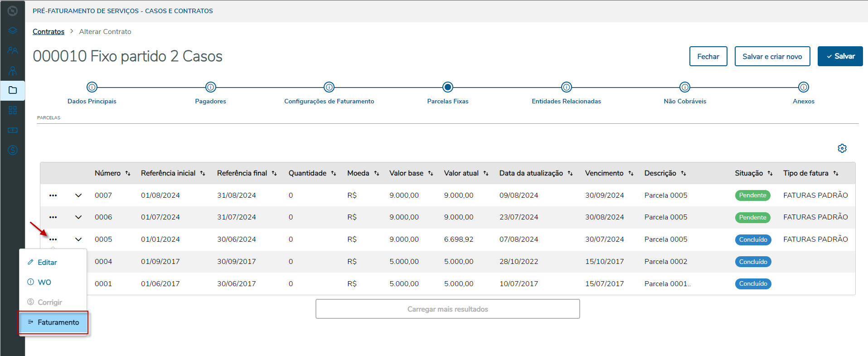Click Pendente badge on row 0007
The image size is (868, 356).
pos(752,195)
